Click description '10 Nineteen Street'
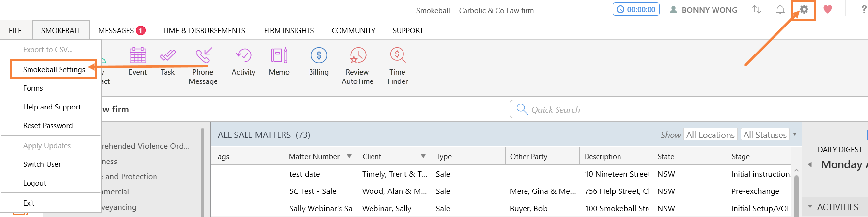 [x=616, y=174]
